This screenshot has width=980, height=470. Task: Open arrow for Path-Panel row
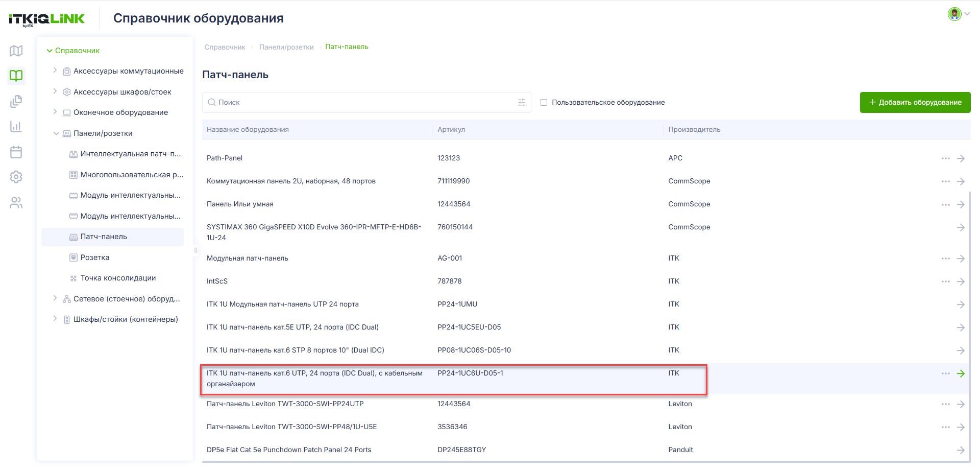tap(961, 158)
